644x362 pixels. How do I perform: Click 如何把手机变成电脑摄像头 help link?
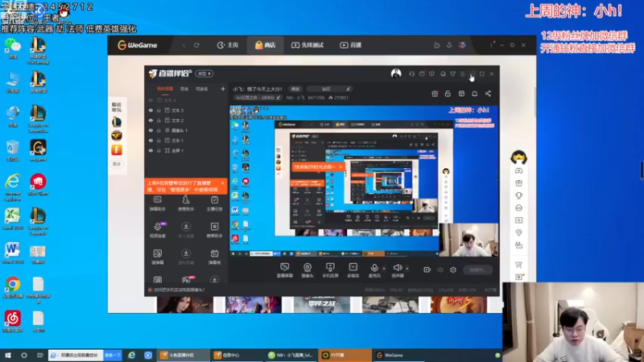click(179, 290)
